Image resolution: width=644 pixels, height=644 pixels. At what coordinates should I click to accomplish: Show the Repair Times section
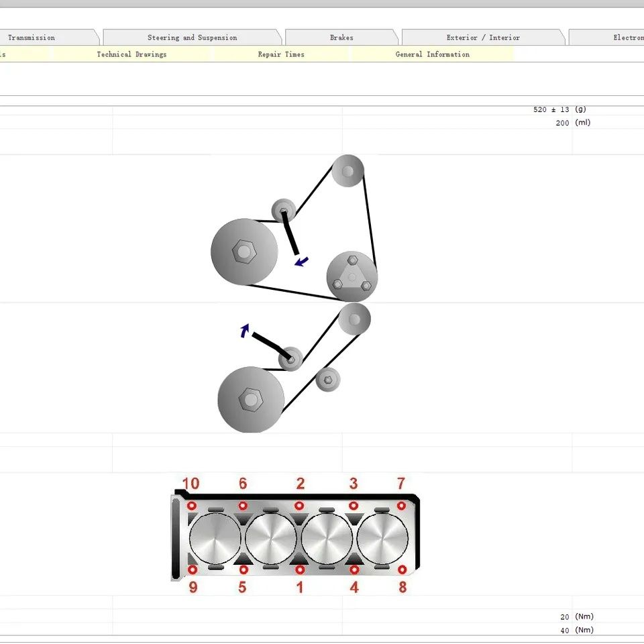click(x=281, y=54)
